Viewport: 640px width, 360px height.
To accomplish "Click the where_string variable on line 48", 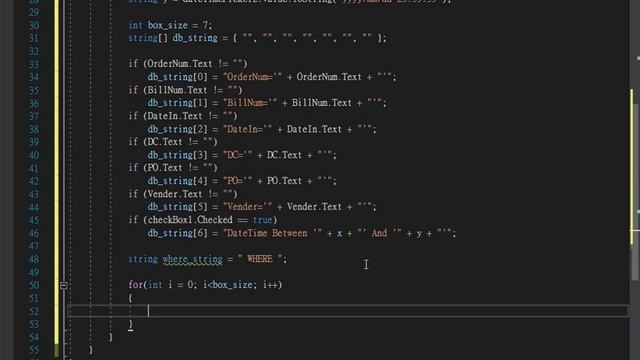I will tap(192, 259).
